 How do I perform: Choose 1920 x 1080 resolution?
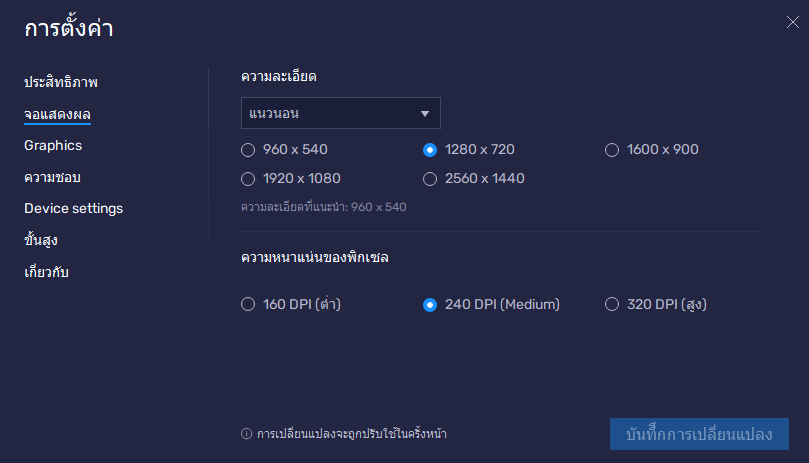[248, 179]
